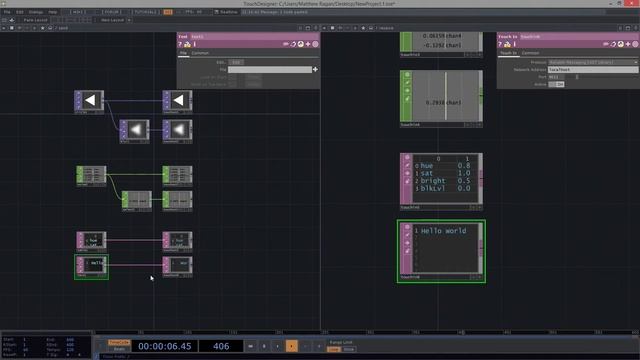Screen dimensions: 640x360
Task: Show operator info icon in Text parameter panel
Action: pos(195,44)
